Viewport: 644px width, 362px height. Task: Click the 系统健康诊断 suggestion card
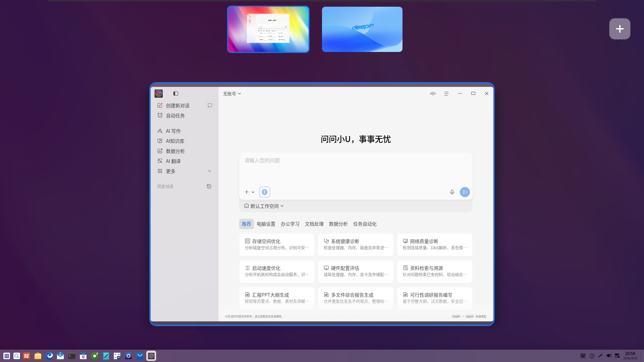(x=356, y=245)
